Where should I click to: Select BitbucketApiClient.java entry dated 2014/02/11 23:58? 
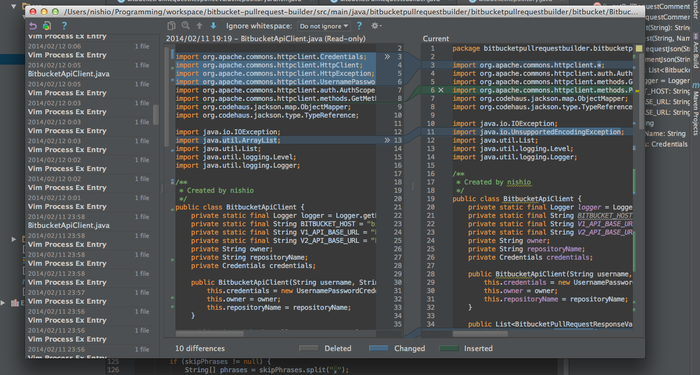89,221
